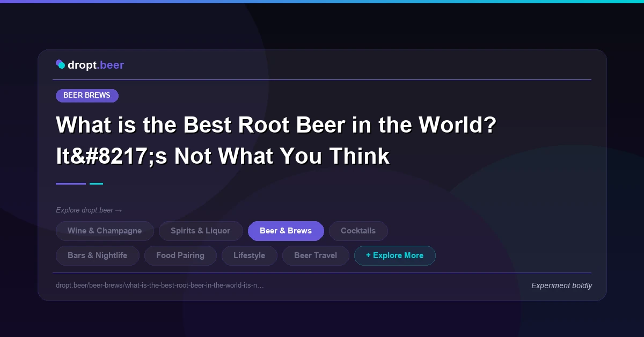Image resolution: width=644 pixels, height=337 pixels.
Task: Follow the article URL at the bottom
Action: click(160, 285)
